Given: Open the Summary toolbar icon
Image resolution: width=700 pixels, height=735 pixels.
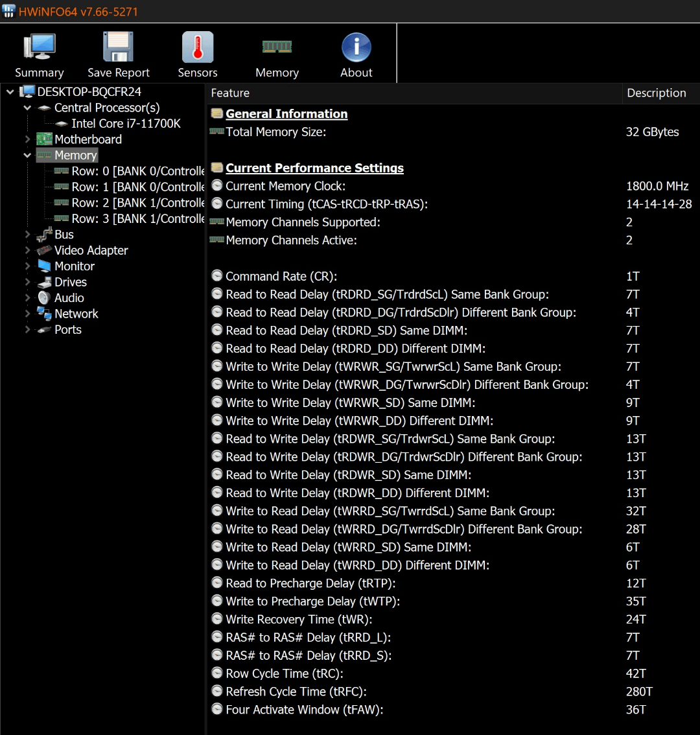Looking at the screenshot, I should (x=40, y=47).
